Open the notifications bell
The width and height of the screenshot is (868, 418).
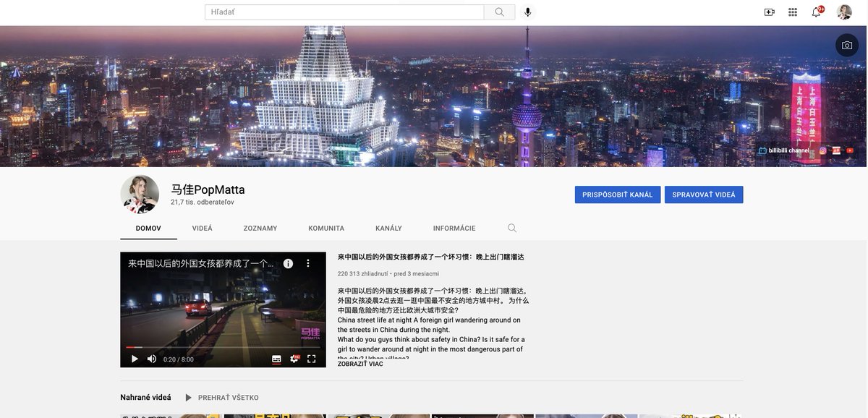pyautogui.click(x=817, y=12)
